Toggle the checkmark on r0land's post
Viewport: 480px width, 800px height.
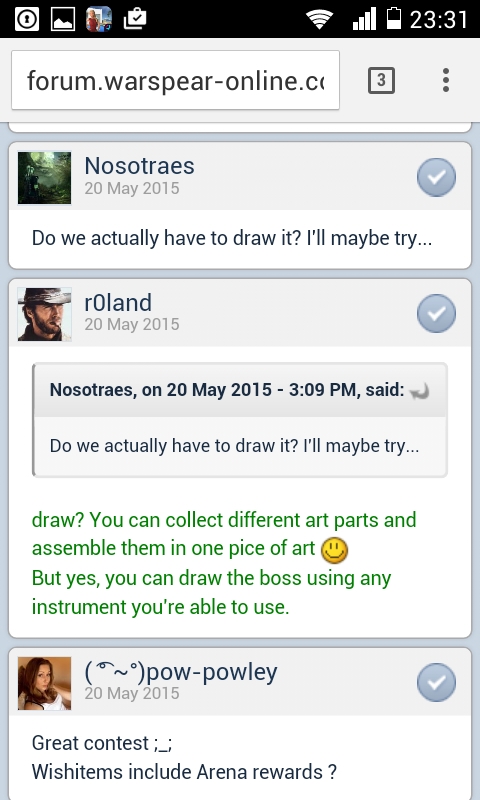tap(436, 313)
